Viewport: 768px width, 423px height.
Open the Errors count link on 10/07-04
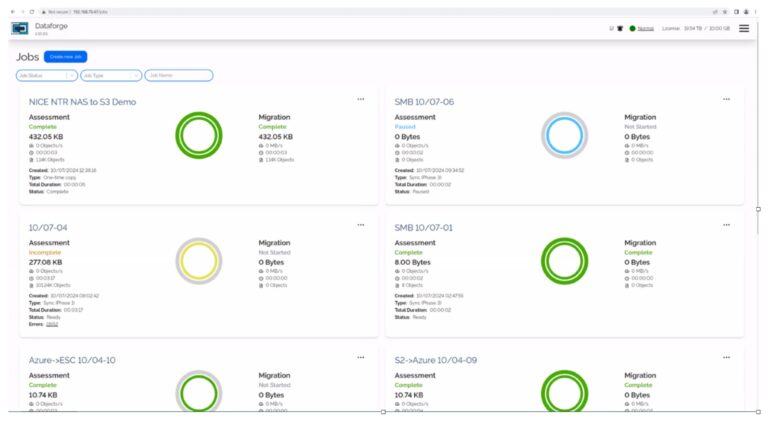(x=52, y=324)
